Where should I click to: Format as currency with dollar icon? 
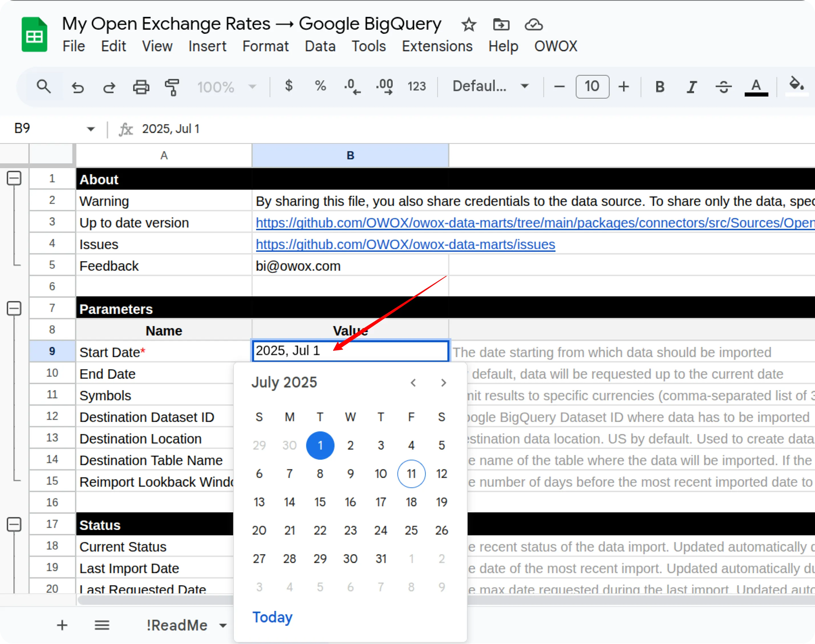(x=289, y=86)
